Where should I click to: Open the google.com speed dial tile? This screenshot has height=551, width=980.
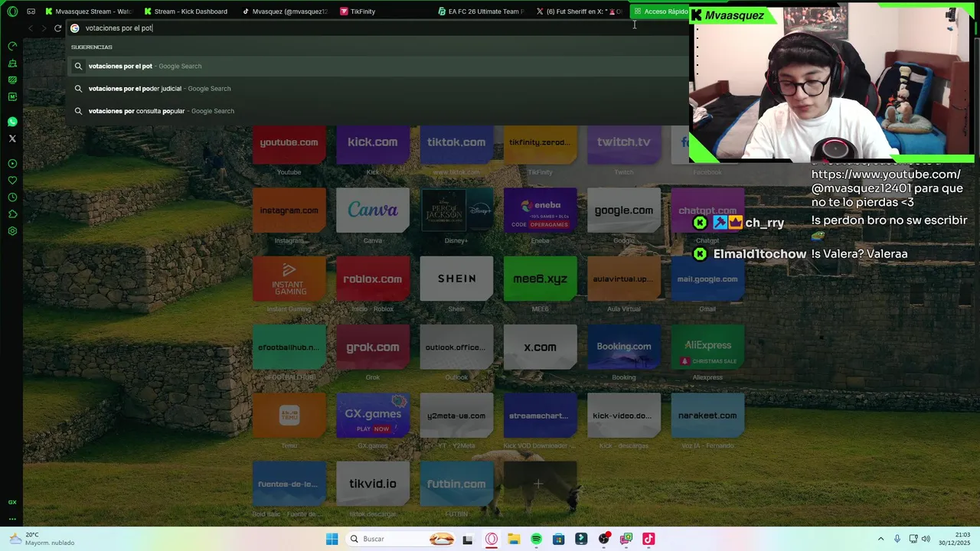[x=624, y=210]
